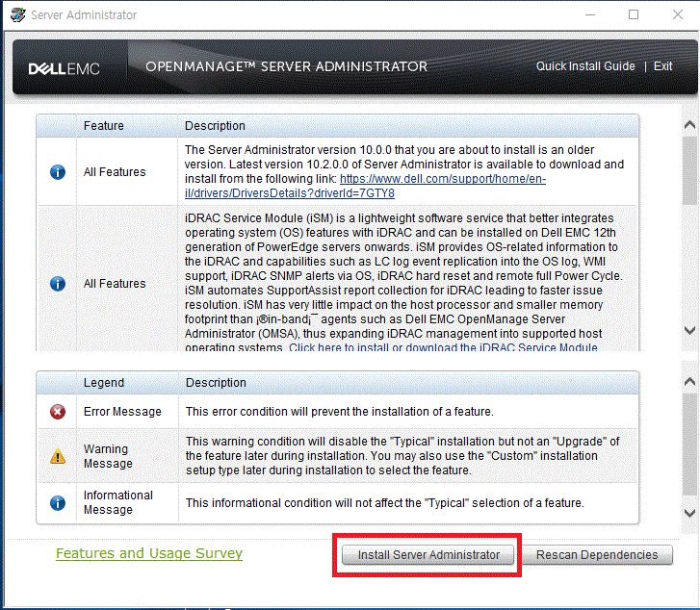Open the Features and Usage Survey link

149,553
